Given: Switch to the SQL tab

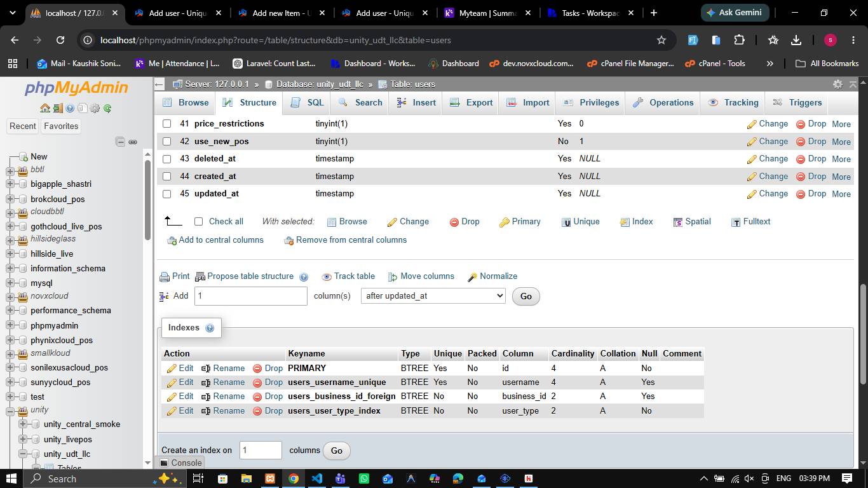Looking at the screenshot, I should coord(308,102).
